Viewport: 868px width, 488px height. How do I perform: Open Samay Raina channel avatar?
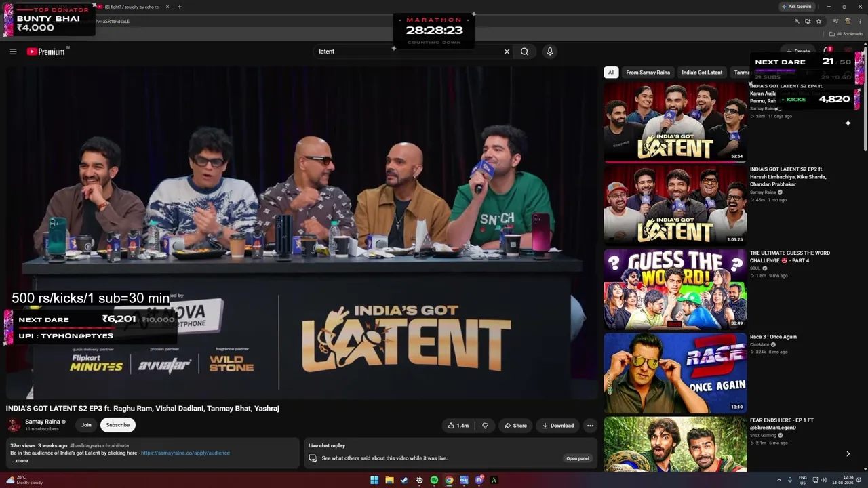point(14,425)
